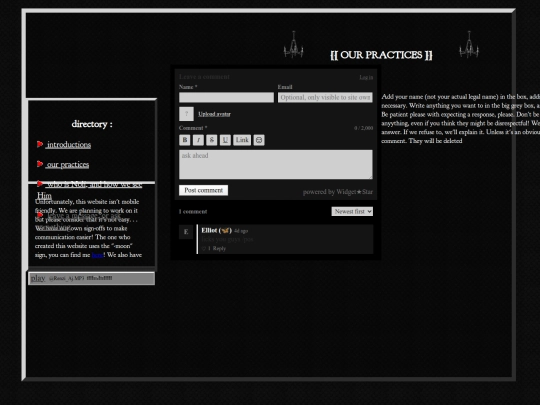Image resolution: width=540 pixels, height=405 pixels.
Task: Toggle italic formatting in comment editor
Action: pos(198,140)
